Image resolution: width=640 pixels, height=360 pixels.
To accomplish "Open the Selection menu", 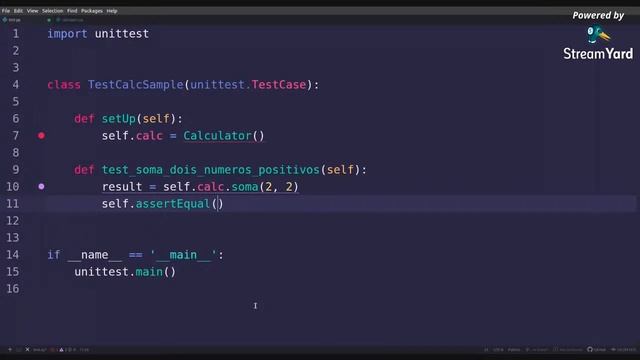I will pyautogui.click(x=53, y=11).
